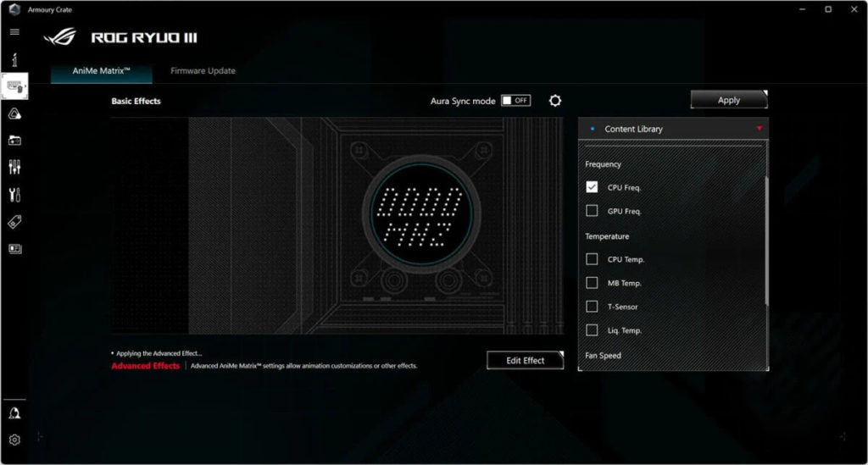Open the Home info sidebar icon
The width and height of the screenshot is (868, 465).
coord(14,60)
